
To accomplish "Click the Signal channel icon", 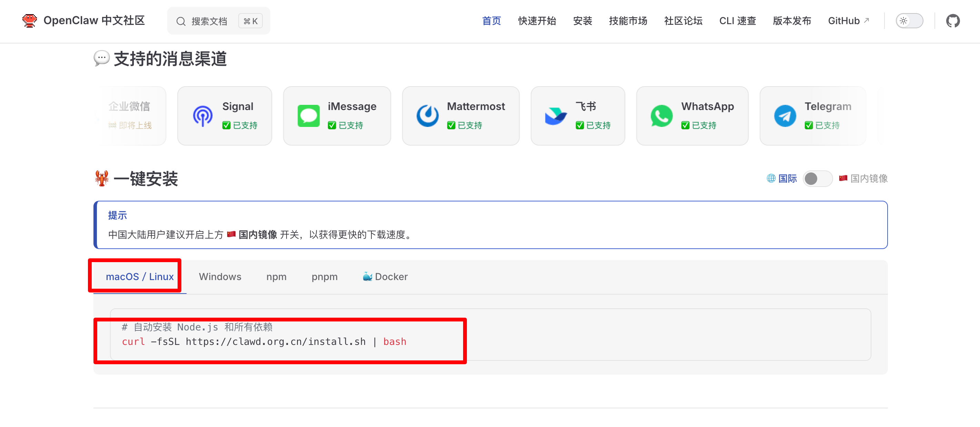I will (x=202, y=116).
